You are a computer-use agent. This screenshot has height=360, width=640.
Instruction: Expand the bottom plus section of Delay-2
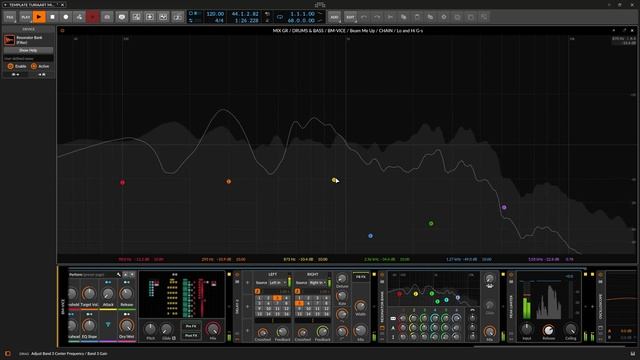247,331
